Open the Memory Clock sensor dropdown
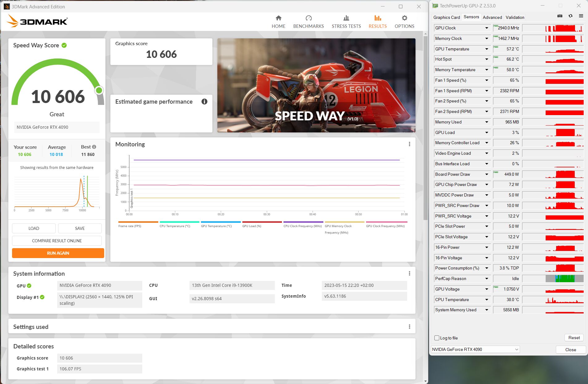The image size is (588, 384). tap(487, 39)
